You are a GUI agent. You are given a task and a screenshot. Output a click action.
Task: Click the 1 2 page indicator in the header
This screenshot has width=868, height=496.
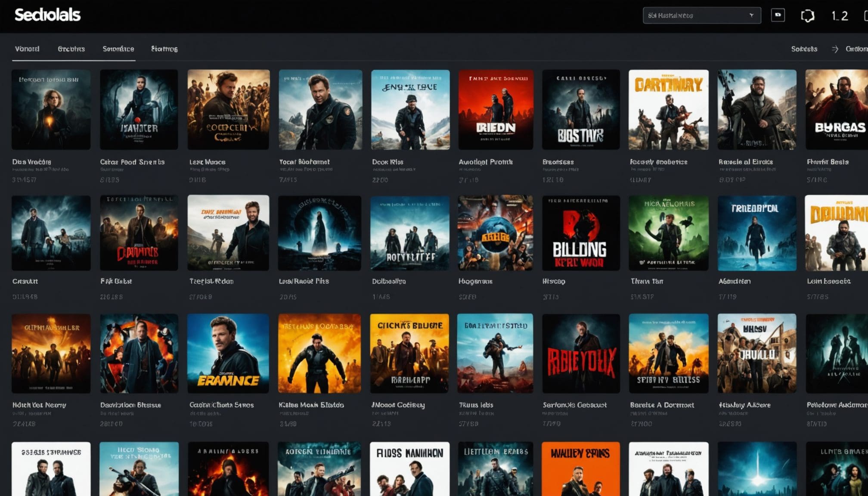tap(839, 16)
